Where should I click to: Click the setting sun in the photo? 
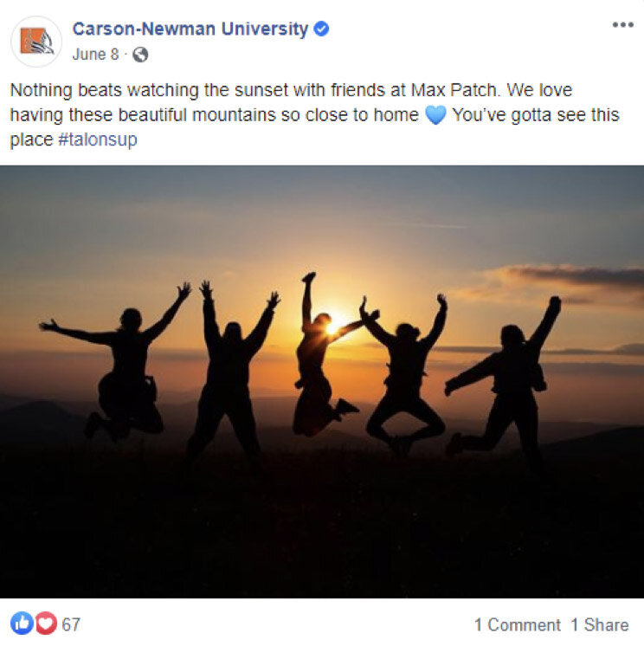point(334,326)
